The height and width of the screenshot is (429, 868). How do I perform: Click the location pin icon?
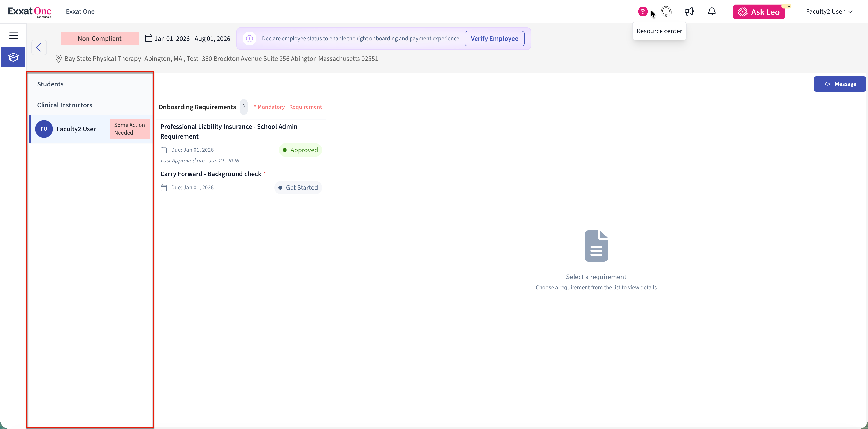click(58, 59)
